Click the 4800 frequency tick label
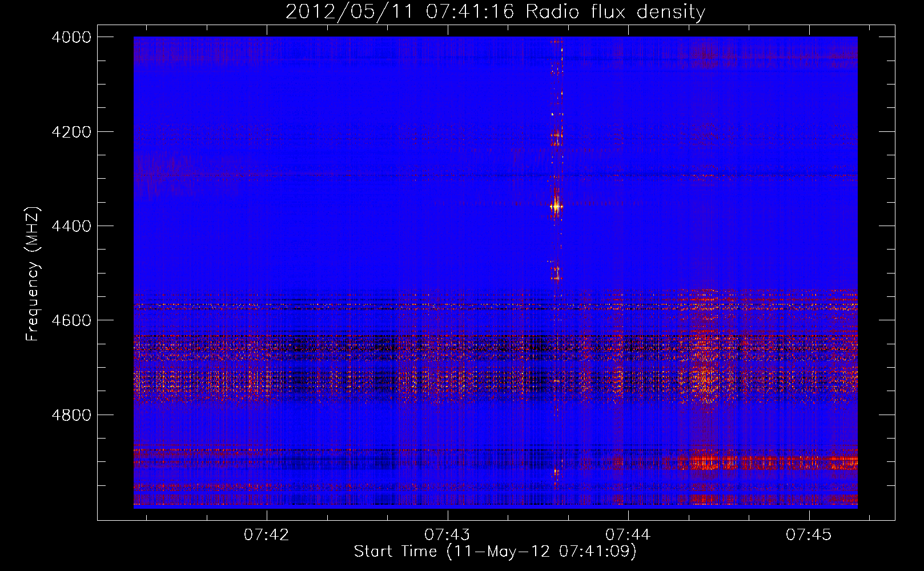 pos(71,415)
